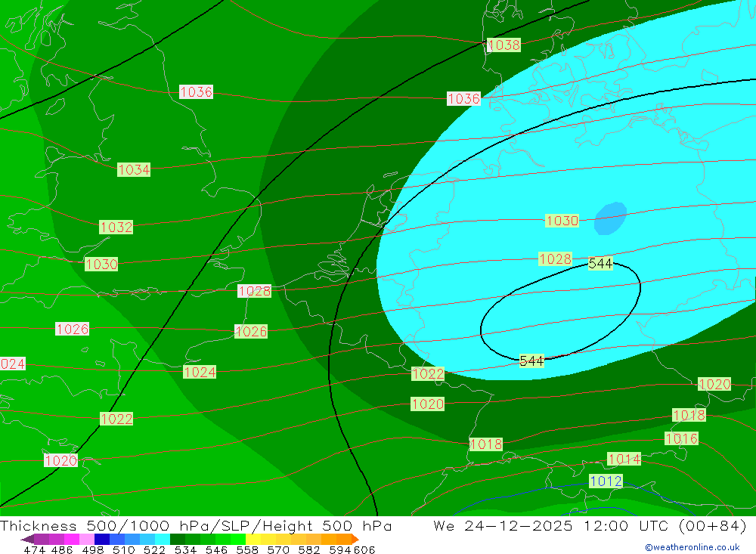Click the 486 legend value
Screen dimensions: 756x554
click(62, 549)
